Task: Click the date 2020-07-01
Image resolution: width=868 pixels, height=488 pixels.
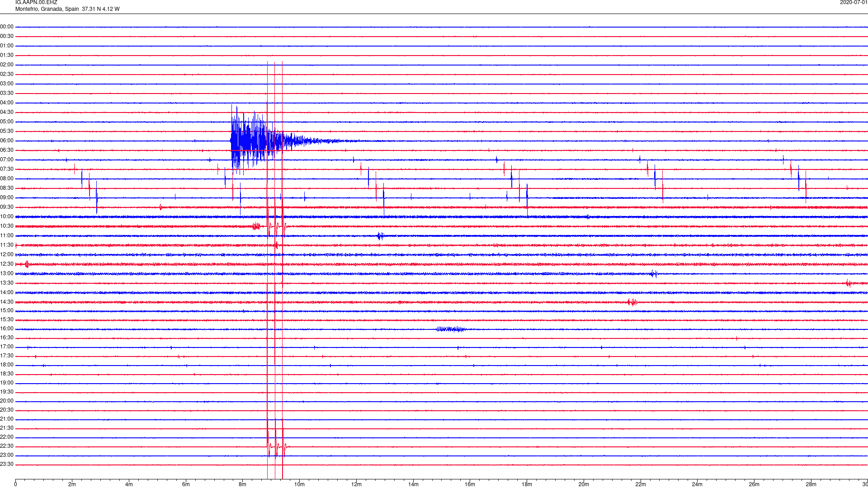Action: 854,2
